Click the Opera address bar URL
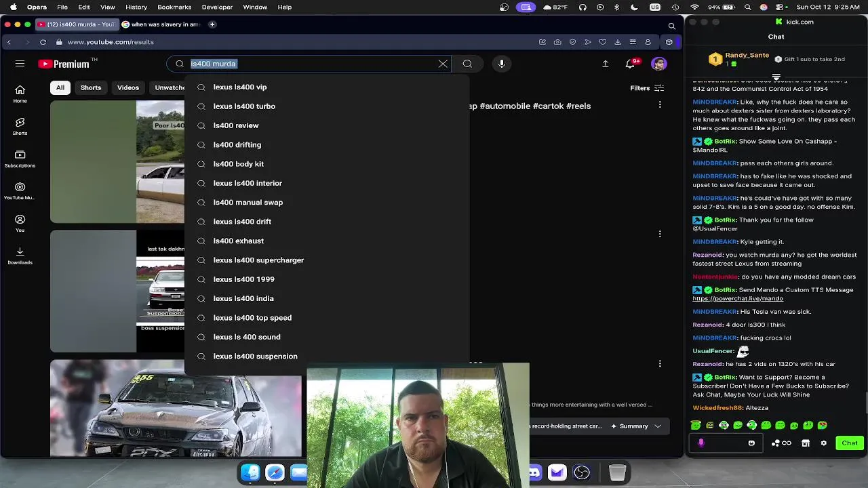This screenshot has width=868, height=488. click(x=111, y=42)
